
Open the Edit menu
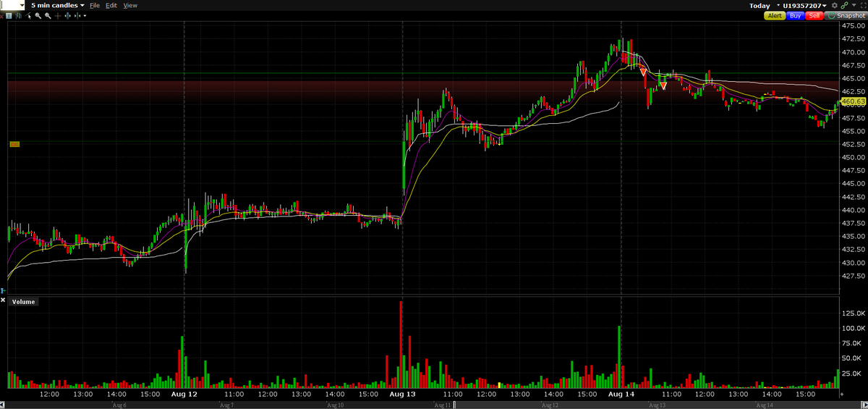111,5
